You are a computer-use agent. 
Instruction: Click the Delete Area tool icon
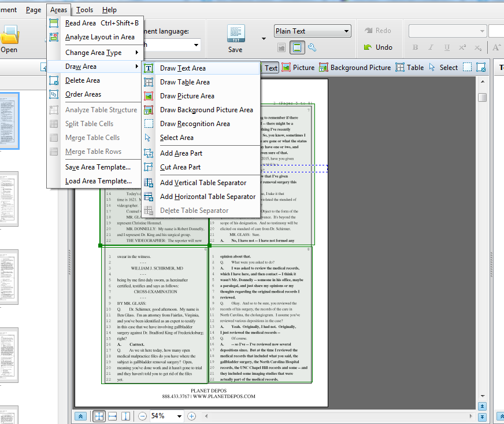point(481,67)
